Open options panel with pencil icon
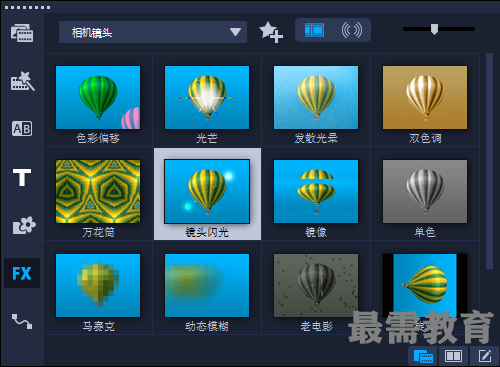Image resolution: width=500 pixels, height=367 pixels. click(x=485, y=356)
